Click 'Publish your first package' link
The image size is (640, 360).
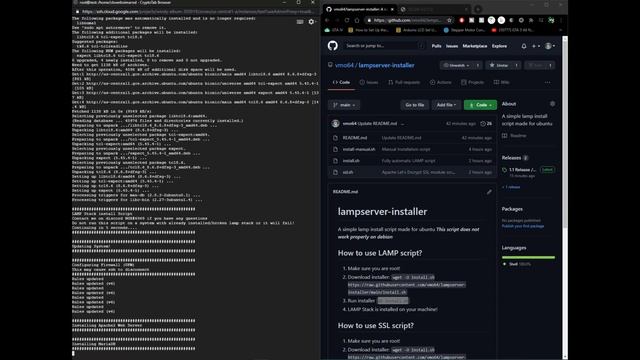pos(523,226)
